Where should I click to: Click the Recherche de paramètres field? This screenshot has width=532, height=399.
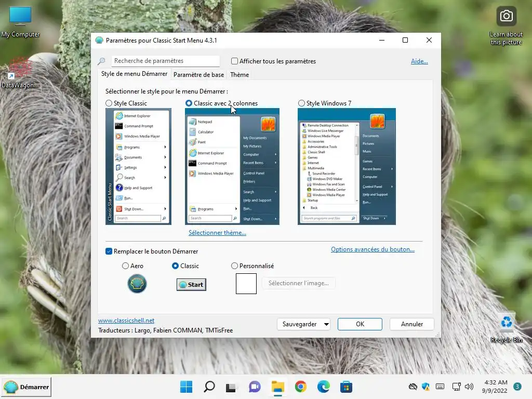pyautogui.click(x=166, y=61)
